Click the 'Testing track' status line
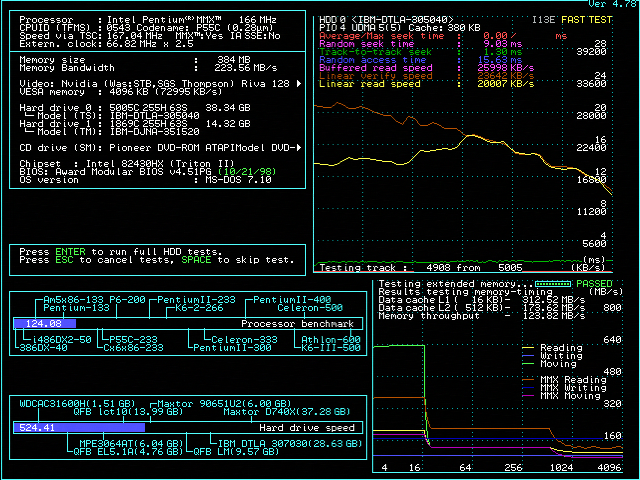The image size is (640, 480). 420,268
